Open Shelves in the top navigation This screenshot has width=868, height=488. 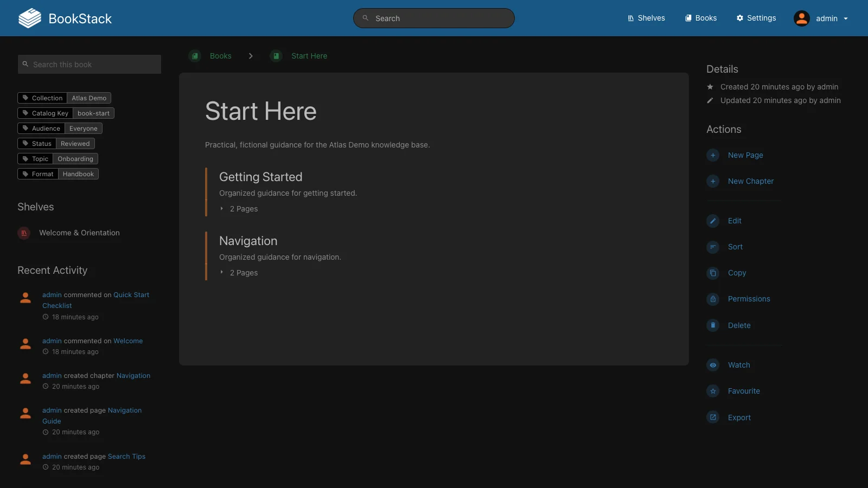(646, 18)
